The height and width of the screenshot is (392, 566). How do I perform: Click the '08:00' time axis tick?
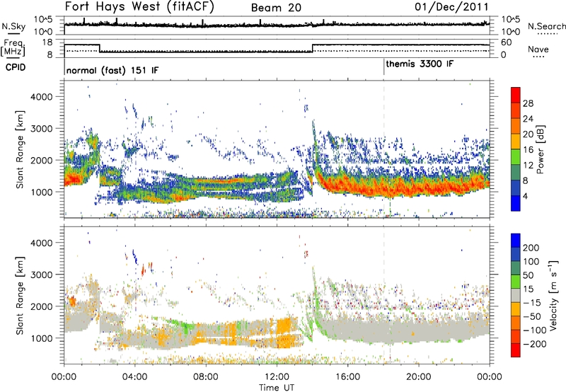coord(206,377)
